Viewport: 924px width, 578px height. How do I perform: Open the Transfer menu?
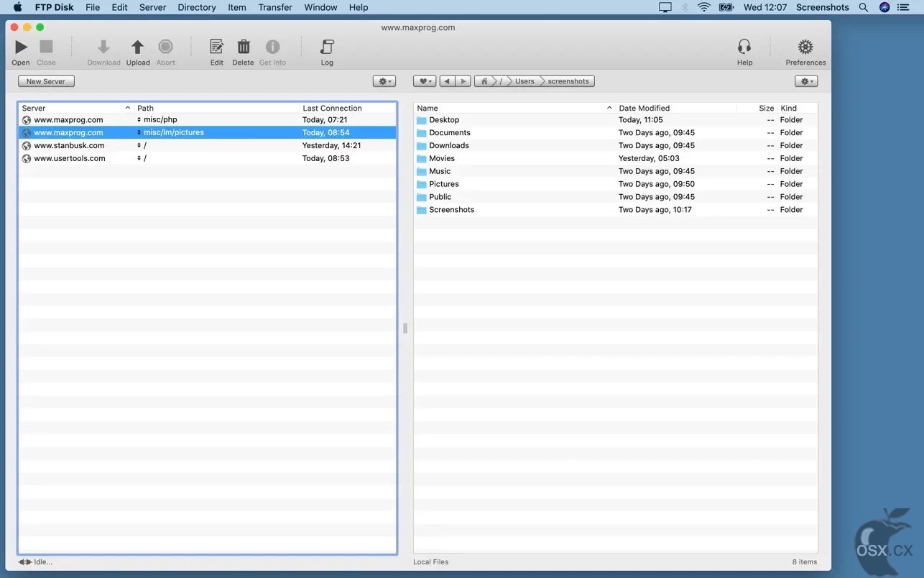(275, 7)
